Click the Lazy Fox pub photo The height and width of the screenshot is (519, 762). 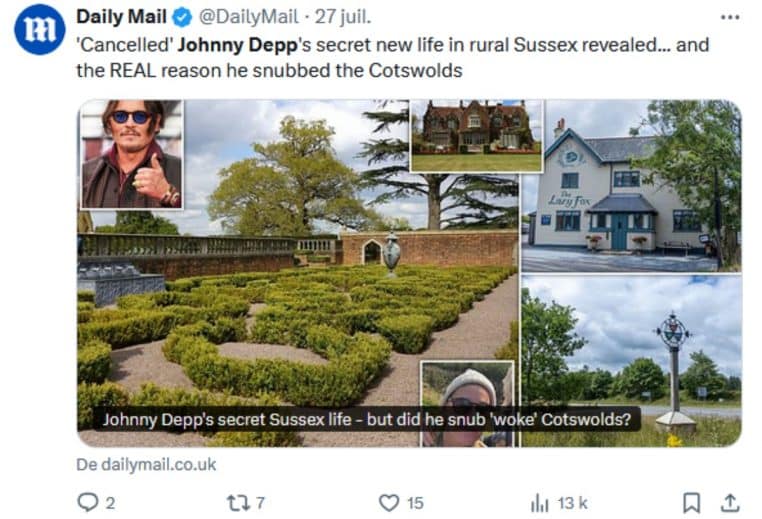click(x=630, y=185)
